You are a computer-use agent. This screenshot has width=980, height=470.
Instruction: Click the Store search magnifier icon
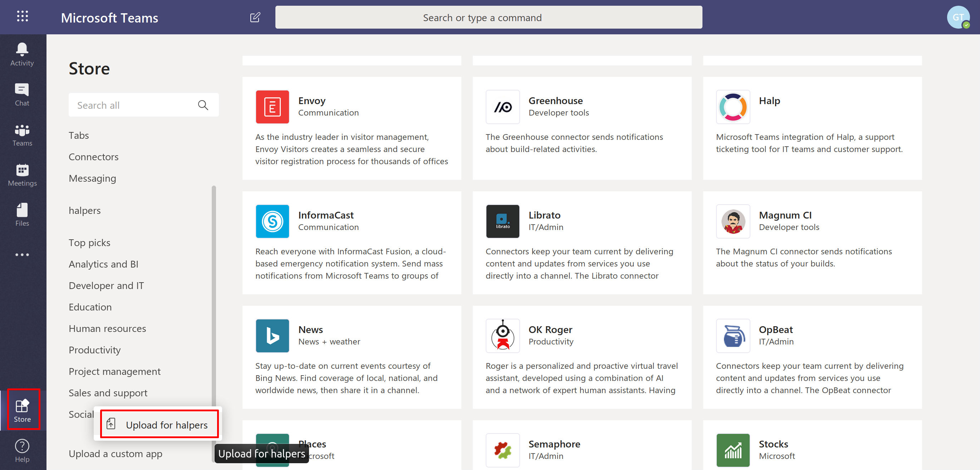point(203,105)
